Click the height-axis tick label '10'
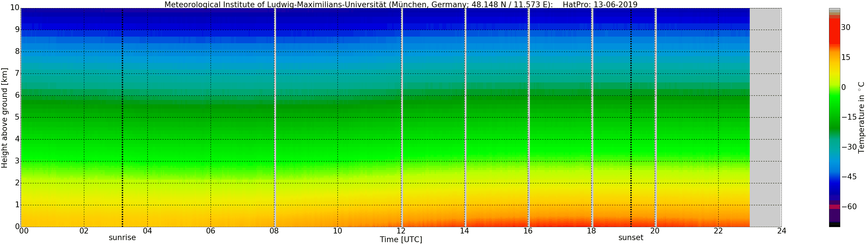 [x=15, y=7]
